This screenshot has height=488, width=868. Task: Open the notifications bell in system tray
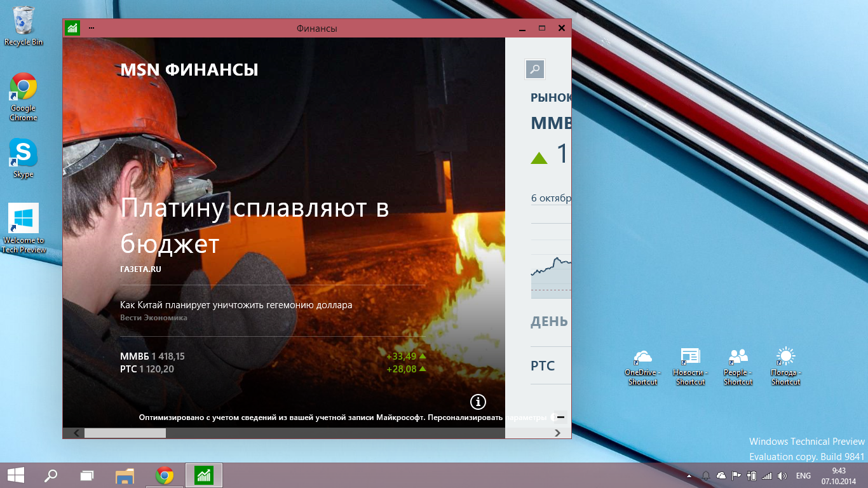click(706, 476)
